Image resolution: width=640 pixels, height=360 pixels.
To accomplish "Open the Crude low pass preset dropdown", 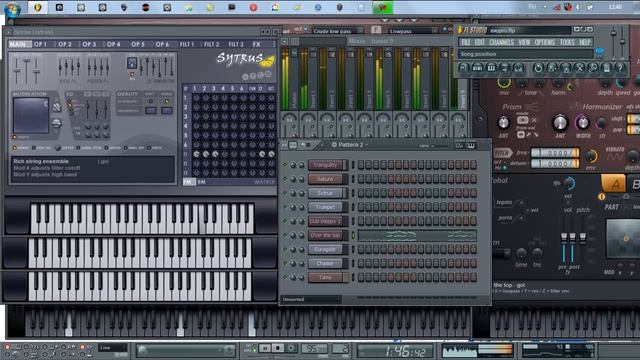I will coord(338,31).
